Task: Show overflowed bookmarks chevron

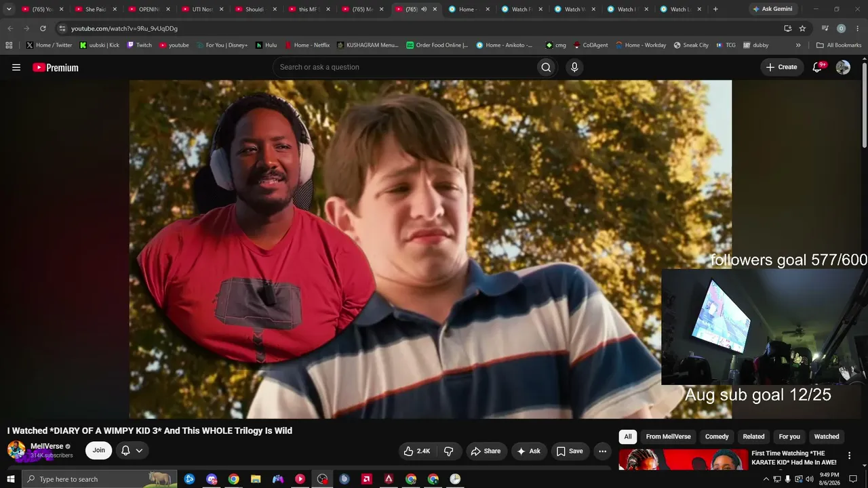Action: tap(798, 45)
